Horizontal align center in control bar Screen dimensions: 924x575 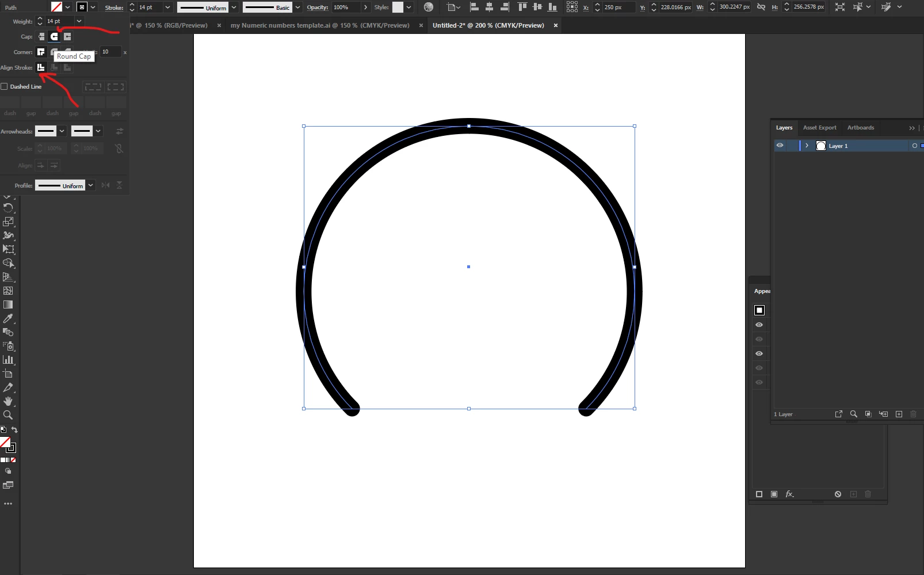(489, 7)
